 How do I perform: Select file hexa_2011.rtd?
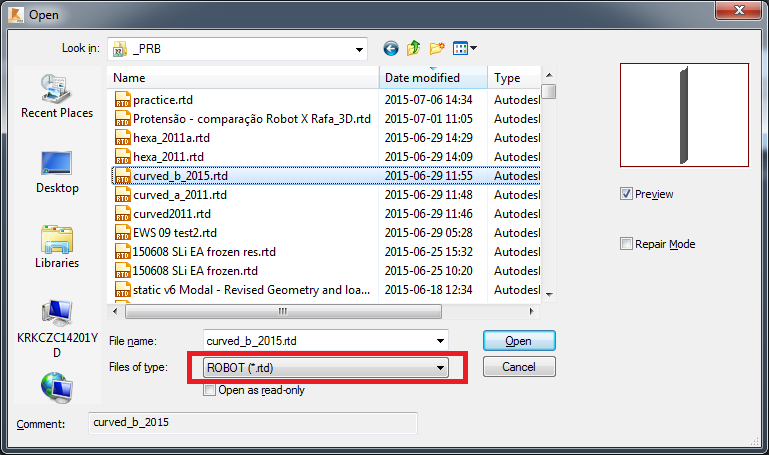(168, 157)
